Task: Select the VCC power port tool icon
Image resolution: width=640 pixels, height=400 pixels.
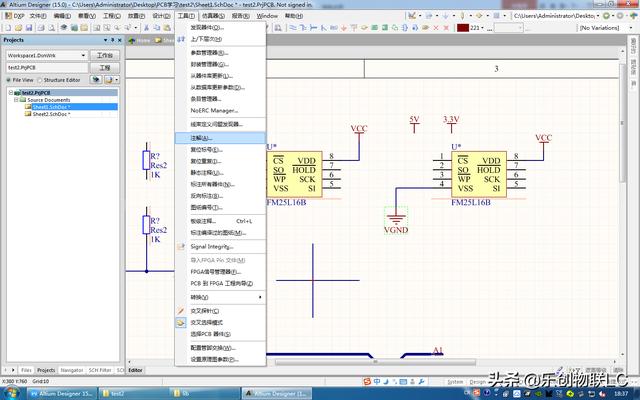Action: [354, 28]
